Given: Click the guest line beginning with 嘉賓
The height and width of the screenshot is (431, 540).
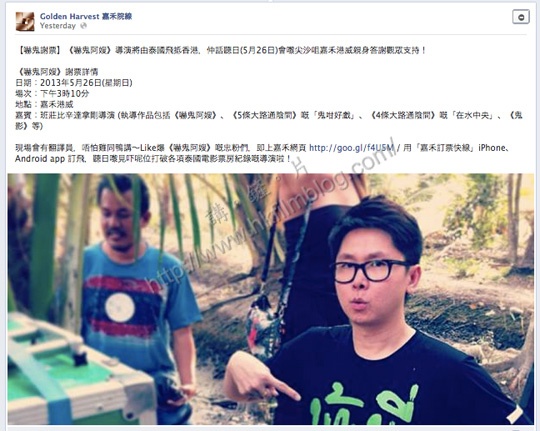Looking at the screenshot, I should coord(269,120).
